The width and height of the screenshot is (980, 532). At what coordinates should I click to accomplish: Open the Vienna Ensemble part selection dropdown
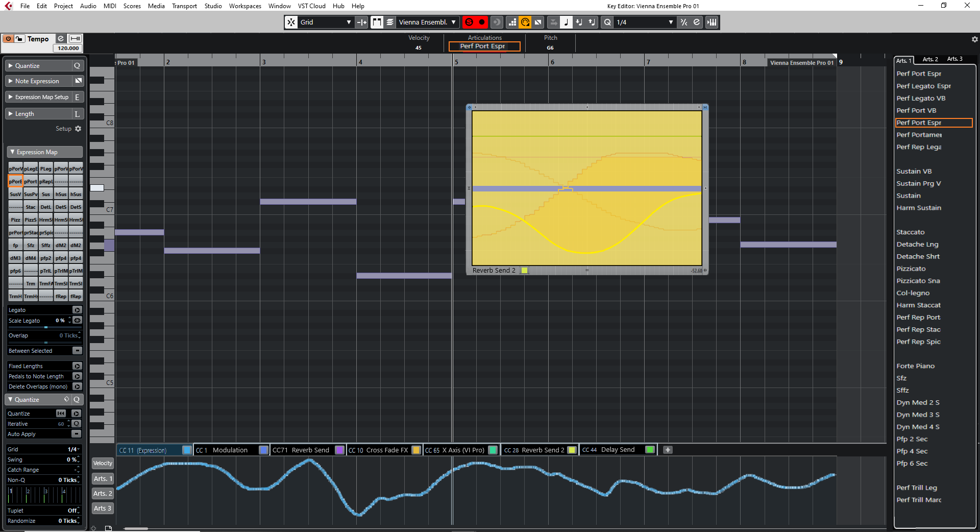[x=428, y=22]
